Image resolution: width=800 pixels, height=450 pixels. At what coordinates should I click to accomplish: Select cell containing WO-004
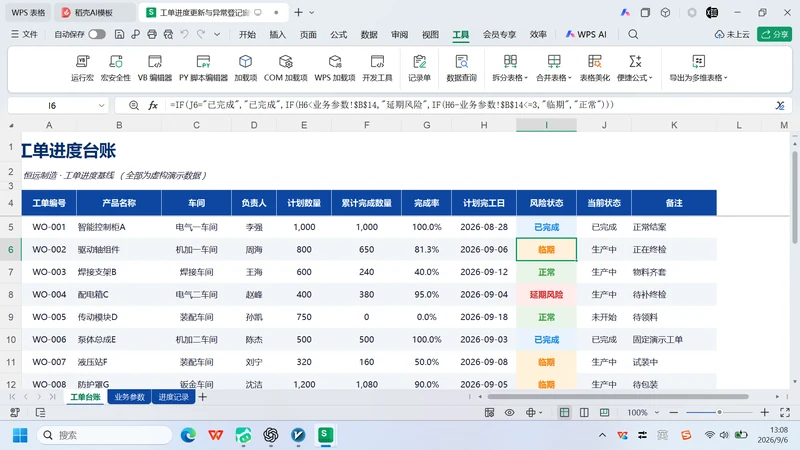49,294
